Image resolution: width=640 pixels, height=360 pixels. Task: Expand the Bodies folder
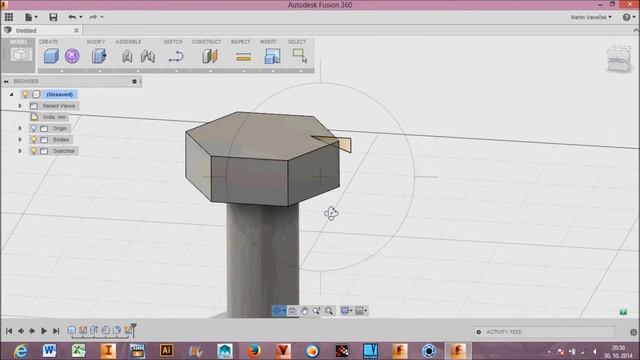pyautogui.click(x=20, y=140)
